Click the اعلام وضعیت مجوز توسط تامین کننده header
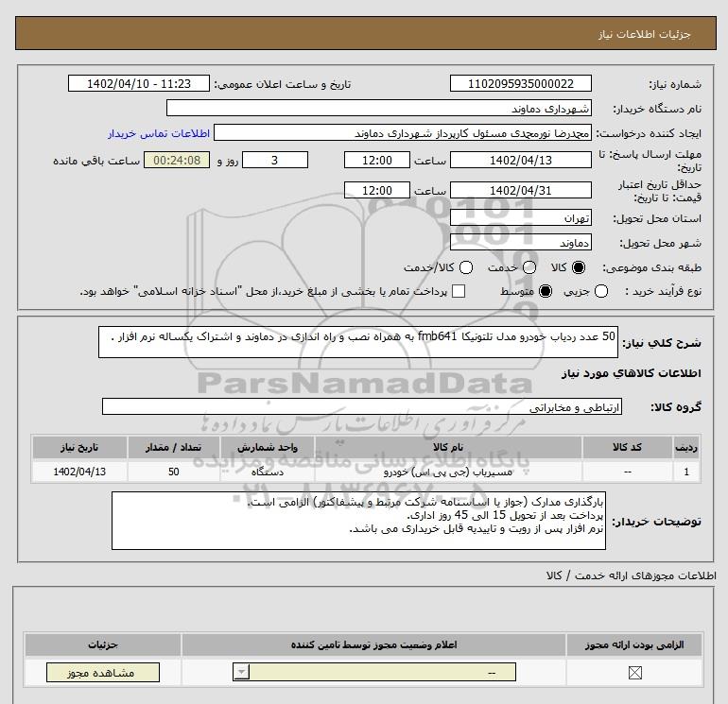The height and width of the screenshot is (704, 728). coord(374,645)
